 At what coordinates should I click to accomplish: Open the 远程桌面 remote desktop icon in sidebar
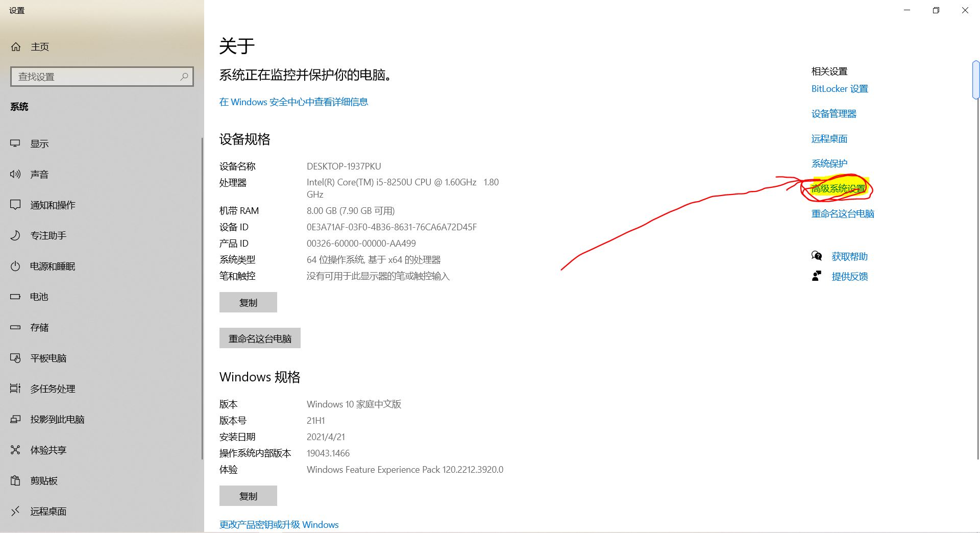pyautogui.click(x=15, y=511)
